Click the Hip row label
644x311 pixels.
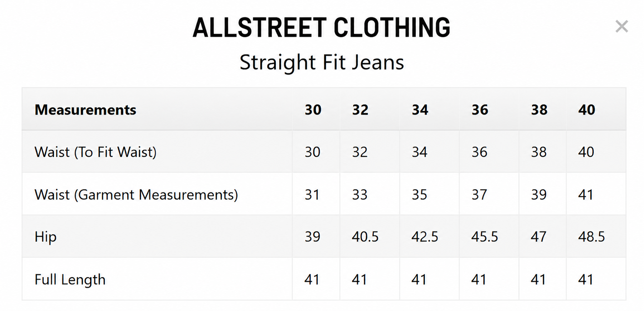coord(45,237)
